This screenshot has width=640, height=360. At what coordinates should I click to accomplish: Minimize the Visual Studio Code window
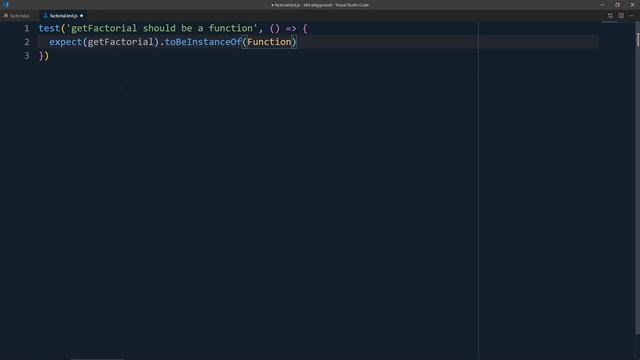click(602, 5)
